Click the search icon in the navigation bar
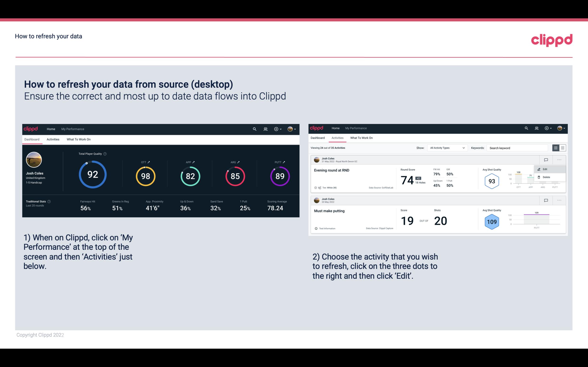 coord(254,128)
